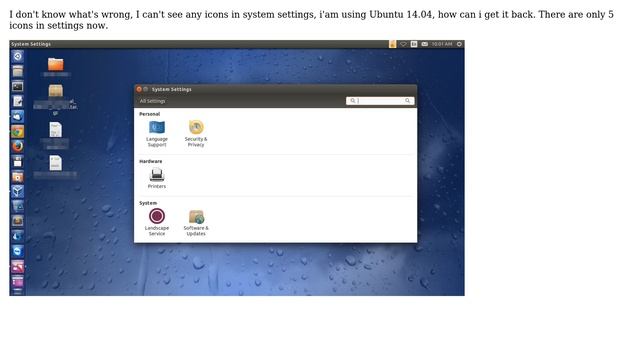The image size is (640, 360).
Task: Launch Terminal from the launcher
Action: [18, 87]
